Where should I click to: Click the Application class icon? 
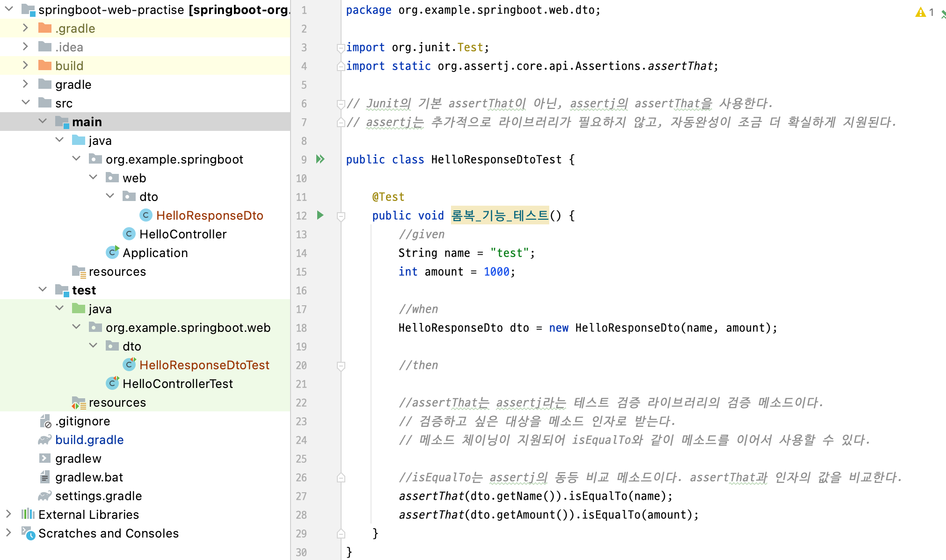tap(112, 252)
